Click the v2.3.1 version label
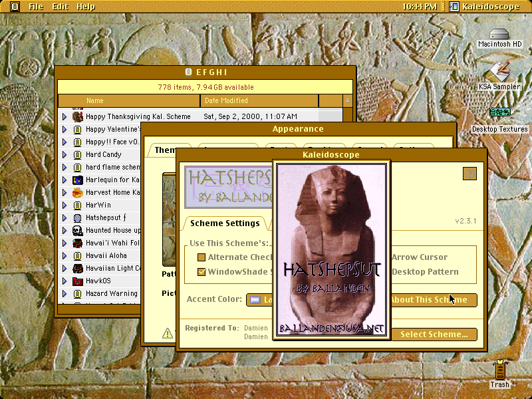Viewport: 532px width, 399px height. pyautogui.click(x=465, y=221)
